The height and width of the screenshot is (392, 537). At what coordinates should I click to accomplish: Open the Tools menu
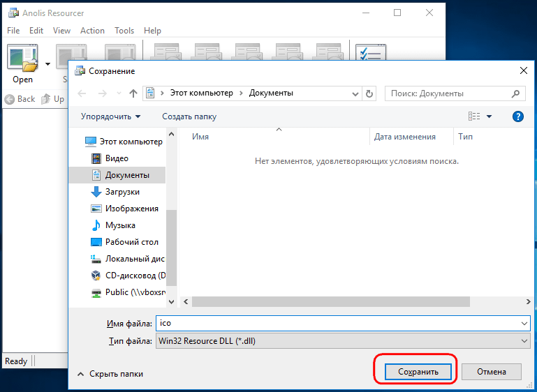pos(124,31)
